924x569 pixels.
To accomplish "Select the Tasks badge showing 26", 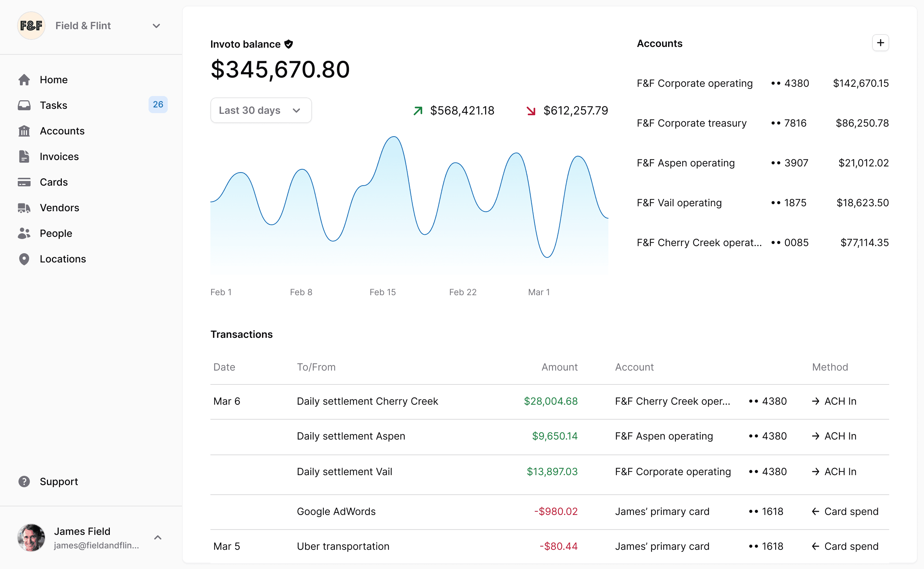I will [x=158, y=104].
